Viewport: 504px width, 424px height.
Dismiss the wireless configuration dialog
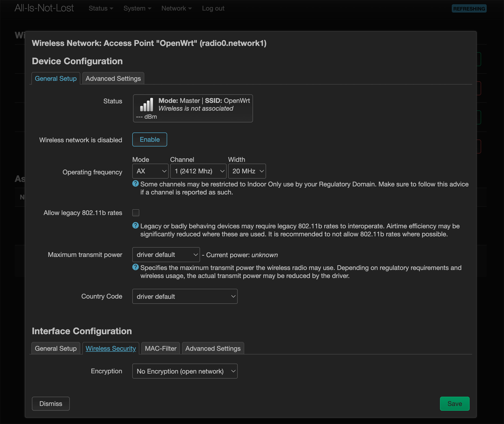point(50,403)
